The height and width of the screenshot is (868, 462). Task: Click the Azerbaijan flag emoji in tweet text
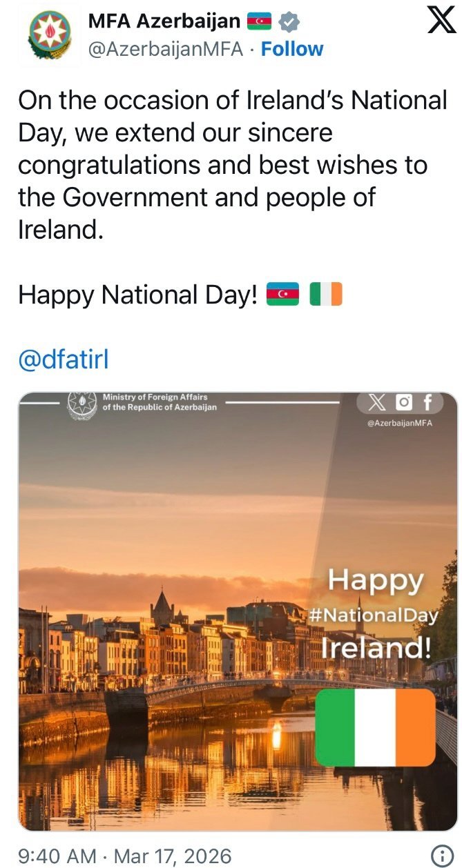pyautogui.click(x=282, y=295)
